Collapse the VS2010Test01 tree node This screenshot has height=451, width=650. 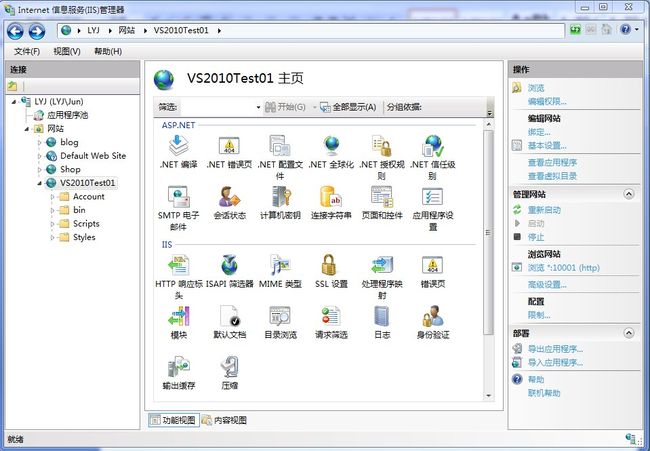pyautogui.click(x=40, y=183)
